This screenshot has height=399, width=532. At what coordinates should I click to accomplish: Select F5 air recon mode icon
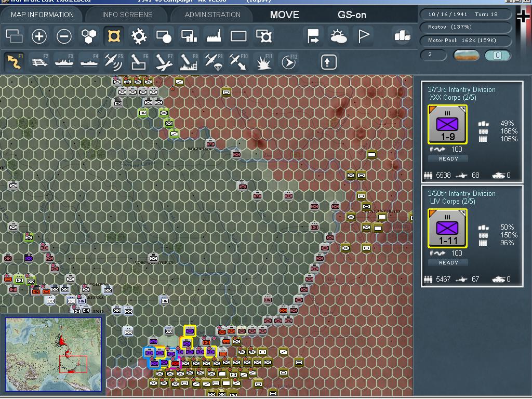[x=114, y=62]
